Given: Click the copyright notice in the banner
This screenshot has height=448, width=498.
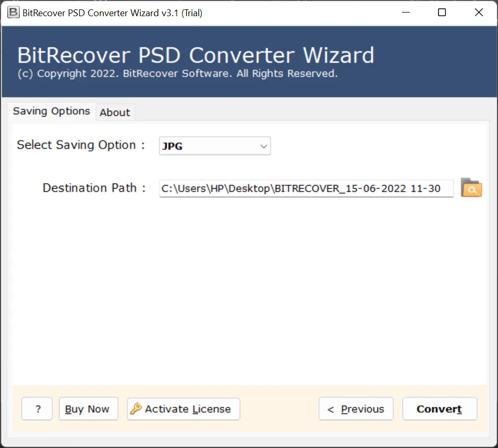Looking at the screenshot, I should coord(177,74).
